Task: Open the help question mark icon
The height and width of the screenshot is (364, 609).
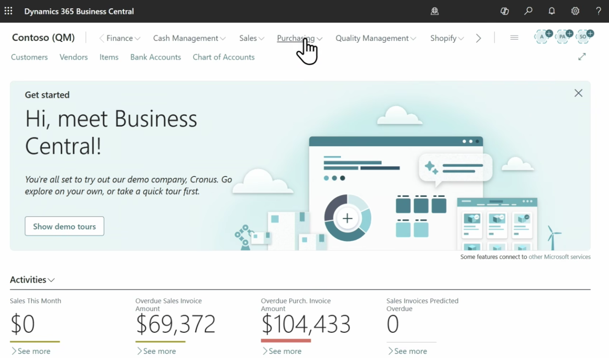Action: (x=598, y=11)
